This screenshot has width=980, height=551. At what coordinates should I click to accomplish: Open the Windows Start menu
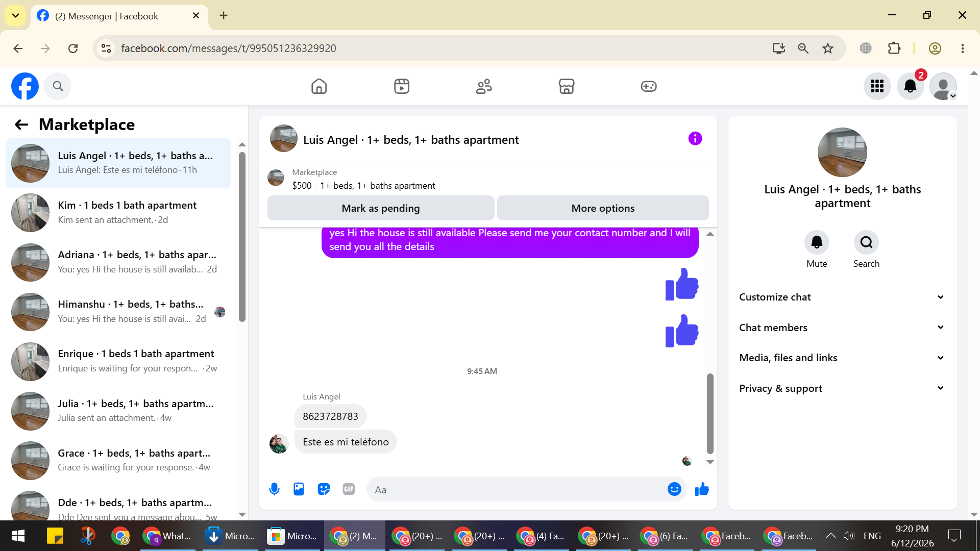pos(18,536)
